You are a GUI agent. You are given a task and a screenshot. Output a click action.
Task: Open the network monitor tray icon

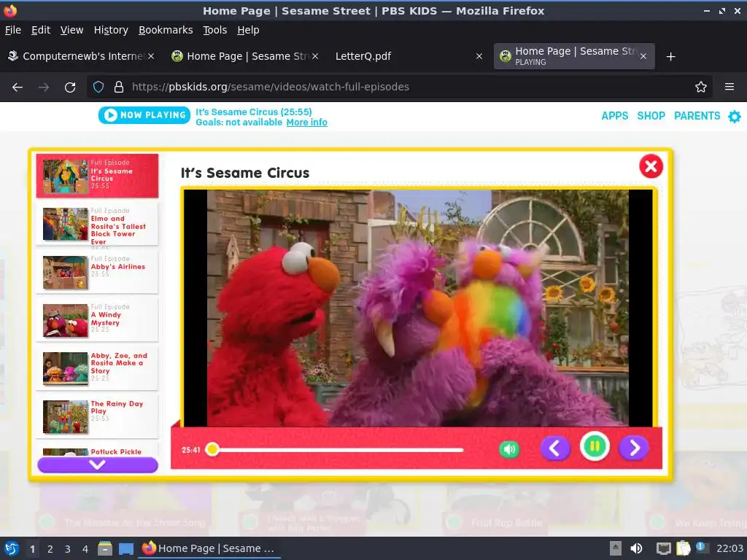pos(663,548)
